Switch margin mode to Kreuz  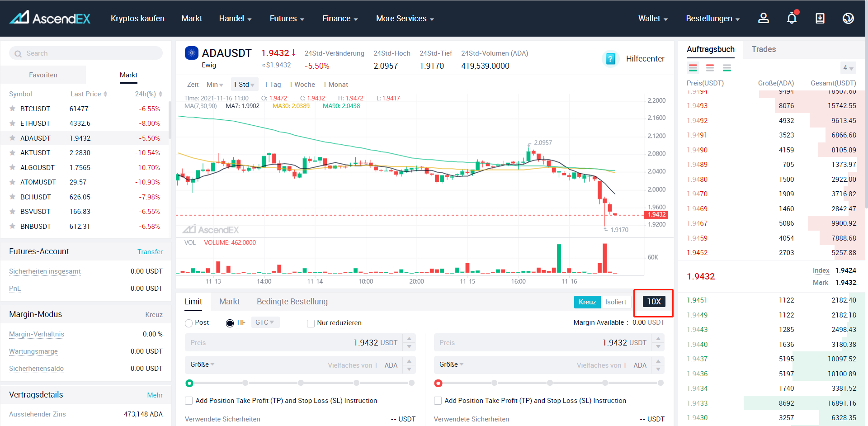587,302
